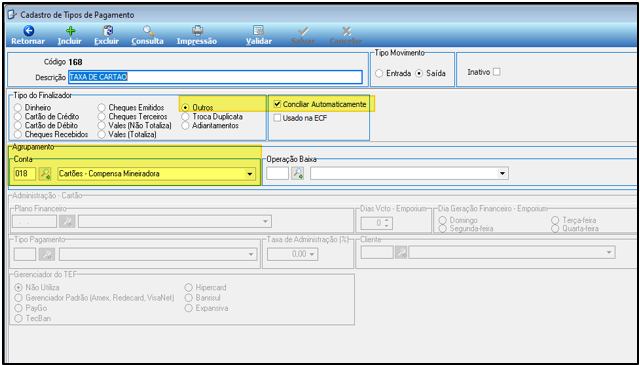Screen dimensions: 640x365
Task: Click the Cancelar X toolbar icon
Action: pyautogui.click(x=346, y=31)
